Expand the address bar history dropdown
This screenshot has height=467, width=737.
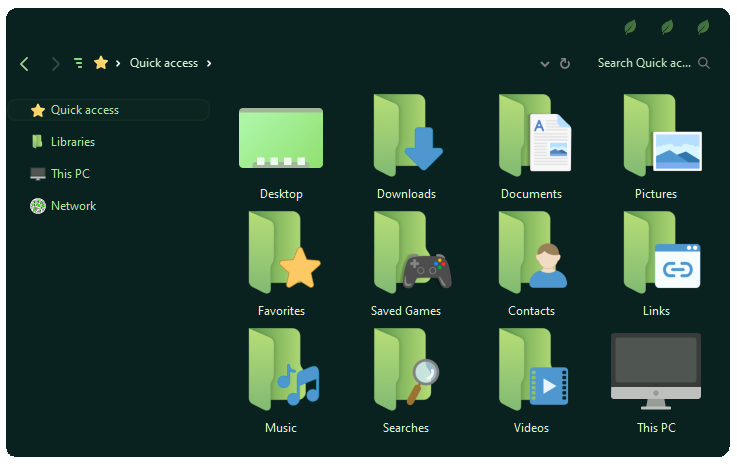point(545,63)
